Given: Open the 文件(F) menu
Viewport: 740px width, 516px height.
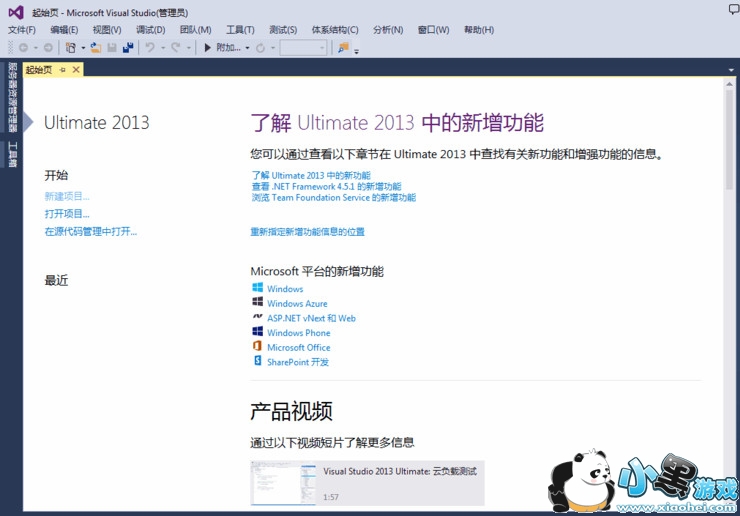Looking at the screenshot, I should click(x=22, y=30).
